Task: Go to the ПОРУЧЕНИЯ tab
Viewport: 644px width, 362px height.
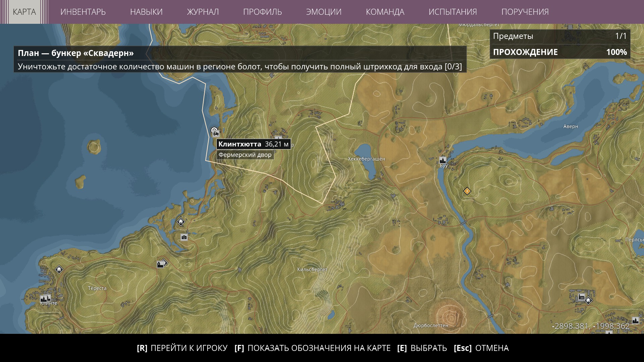Action: 525,12
